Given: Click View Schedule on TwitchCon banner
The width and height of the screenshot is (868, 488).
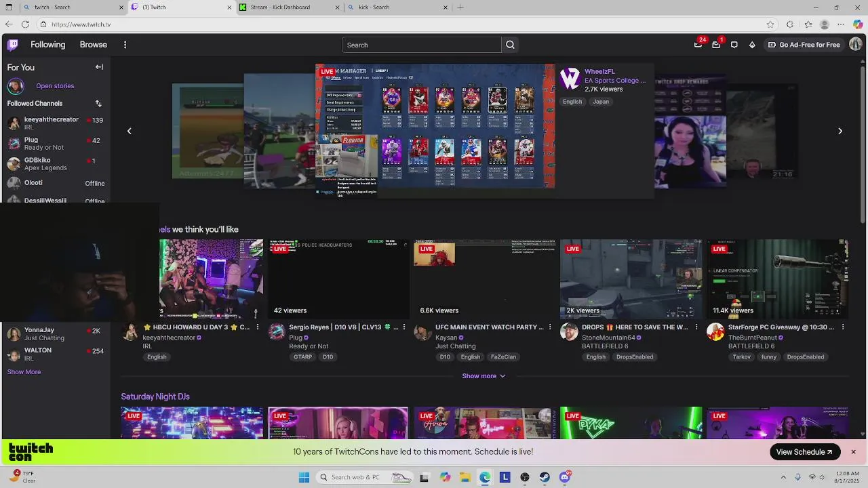Looking at the screenshot, I should tap(805, 452).
